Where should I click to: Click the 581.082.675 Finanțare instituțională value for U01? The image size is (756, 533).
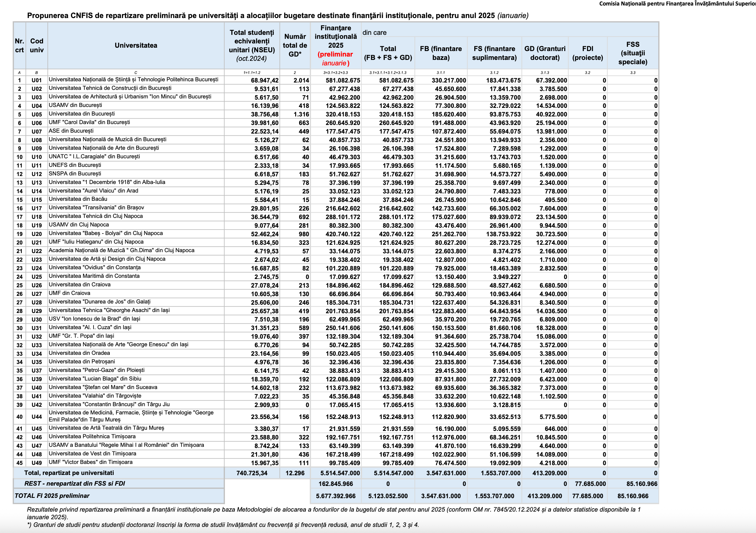[x=343, y=80]
